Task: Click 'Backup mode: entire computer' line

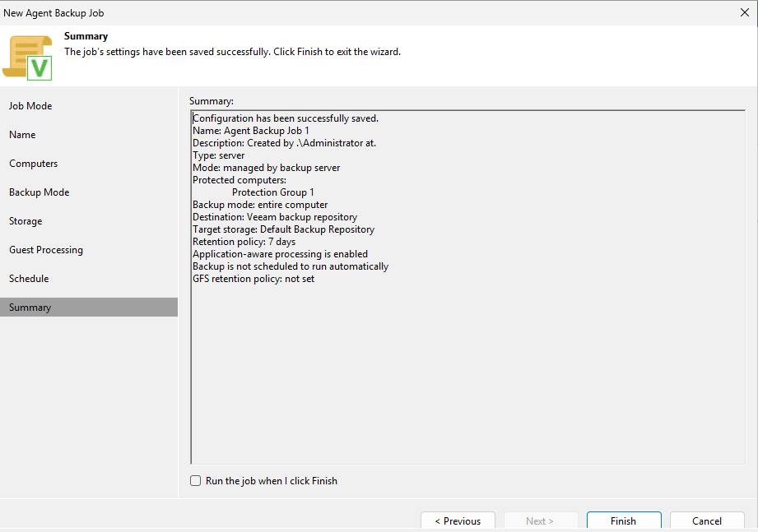Action: tap(260, 205)
